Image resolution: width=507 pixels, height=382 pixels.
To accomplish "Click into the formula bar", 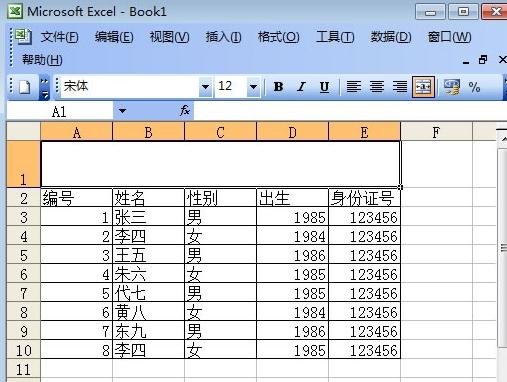I will coord(350,111).
